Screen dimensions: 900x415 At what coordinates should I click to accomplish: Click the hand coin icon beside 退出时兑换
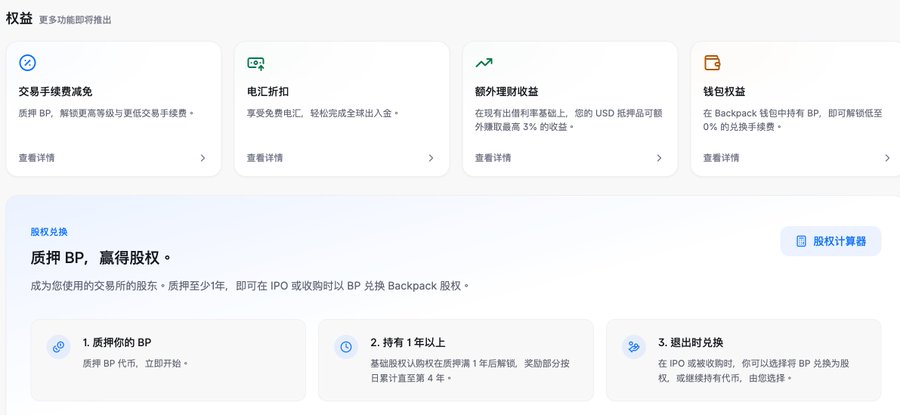click(634, 347)
